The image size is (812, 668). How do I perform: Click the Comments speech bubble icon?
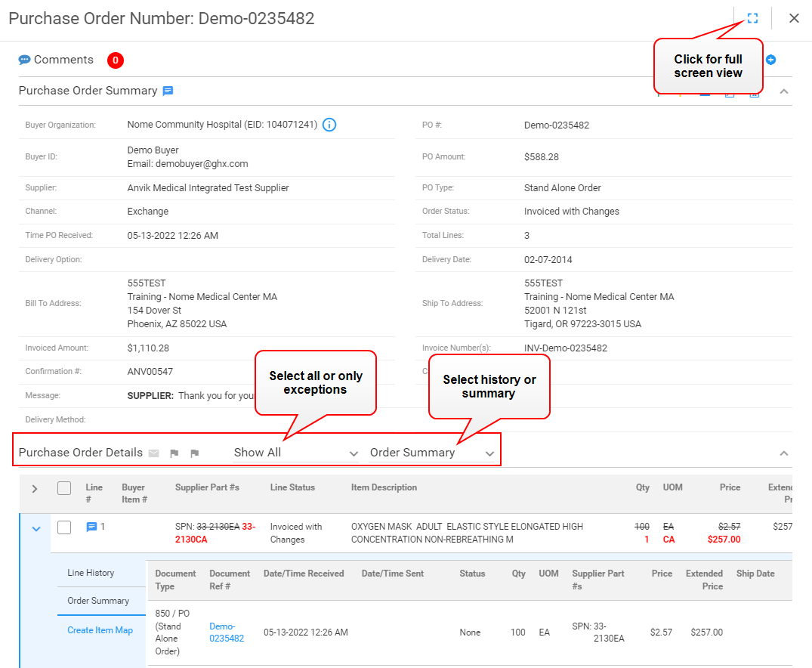(24, 60)
